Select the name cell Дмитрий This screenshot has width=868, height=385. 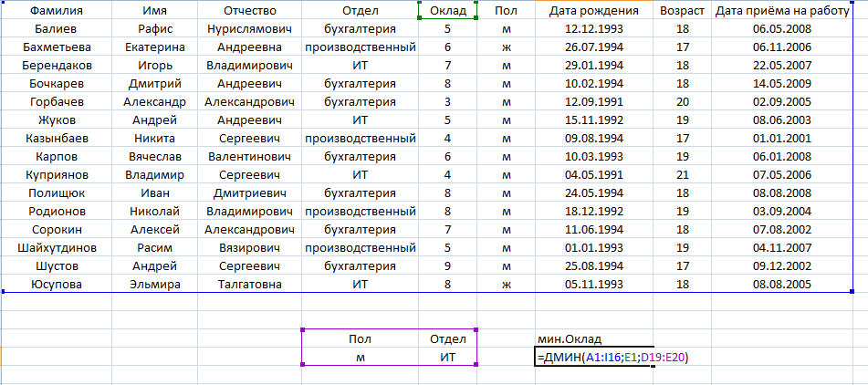(x=154, y=84)
